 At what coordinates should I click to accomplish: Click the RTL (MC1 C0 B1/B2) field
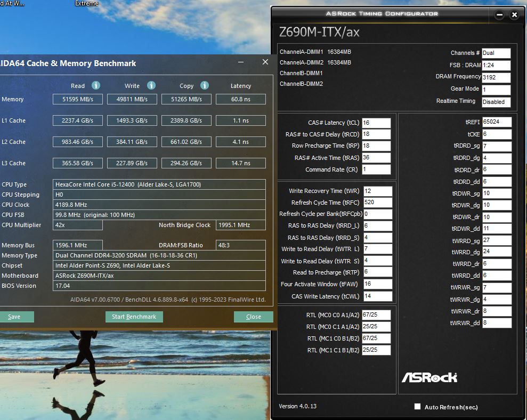pyautogui.click(x=376, y=338)
